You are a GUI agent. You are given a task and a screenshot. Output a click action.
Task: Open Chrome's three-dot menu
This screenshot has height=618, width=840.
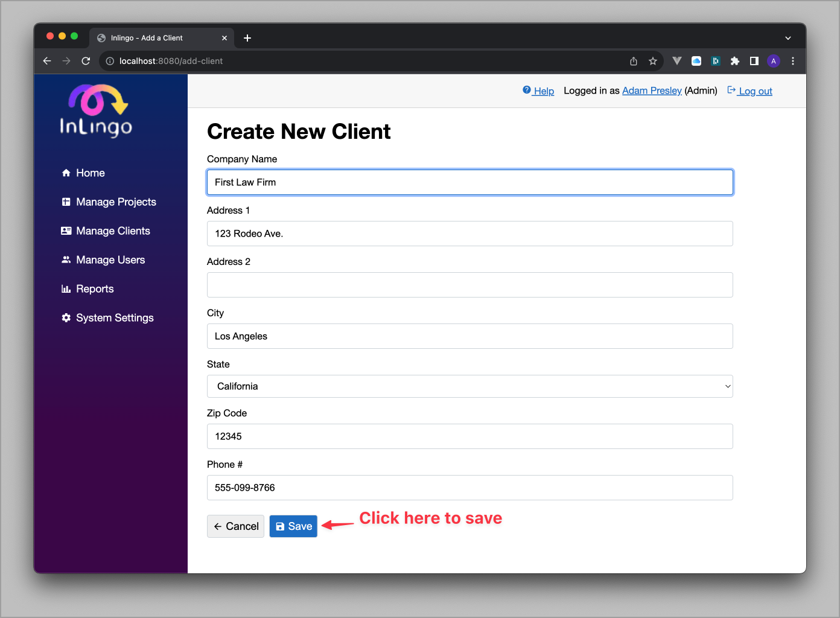pos(792,61)
